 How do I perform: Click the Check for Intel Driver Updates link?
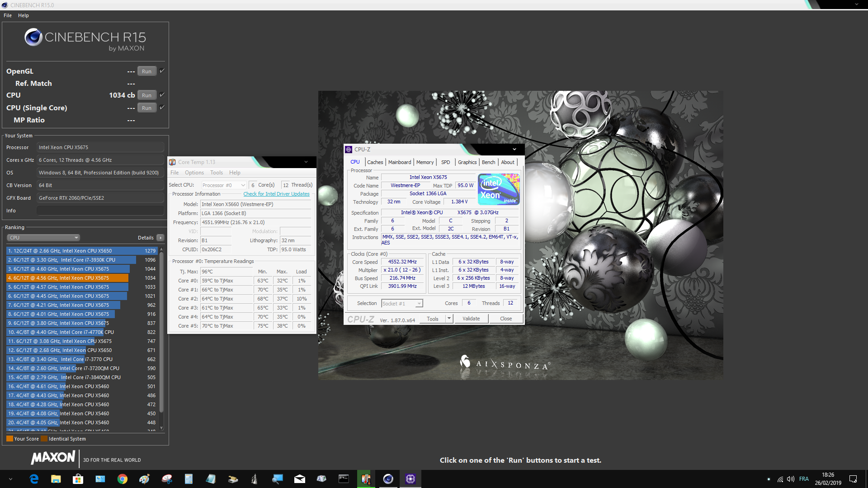tap(276, 194)
